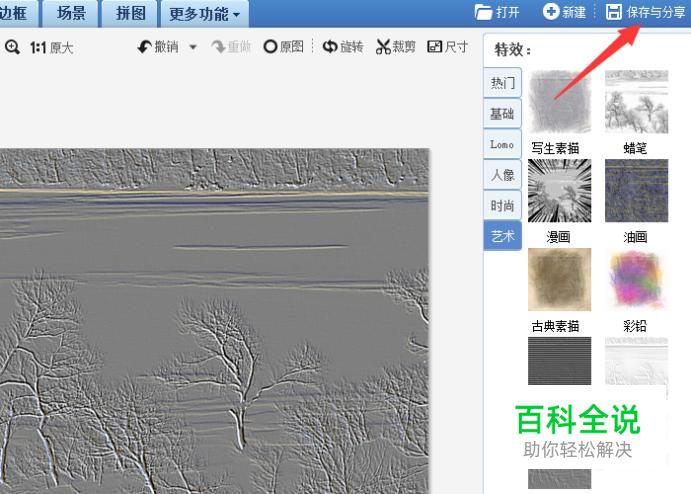The height and width of the screenshot is (494, 691).
Task: Undo with the 撤销 button
Action: [159, 46]
